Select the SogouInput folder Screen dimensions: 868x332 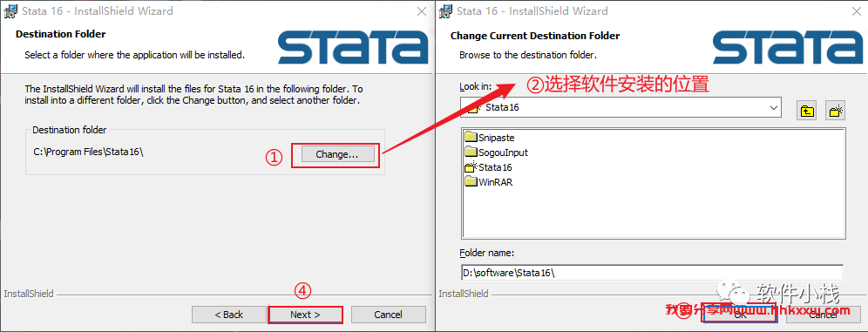point(497,152)
